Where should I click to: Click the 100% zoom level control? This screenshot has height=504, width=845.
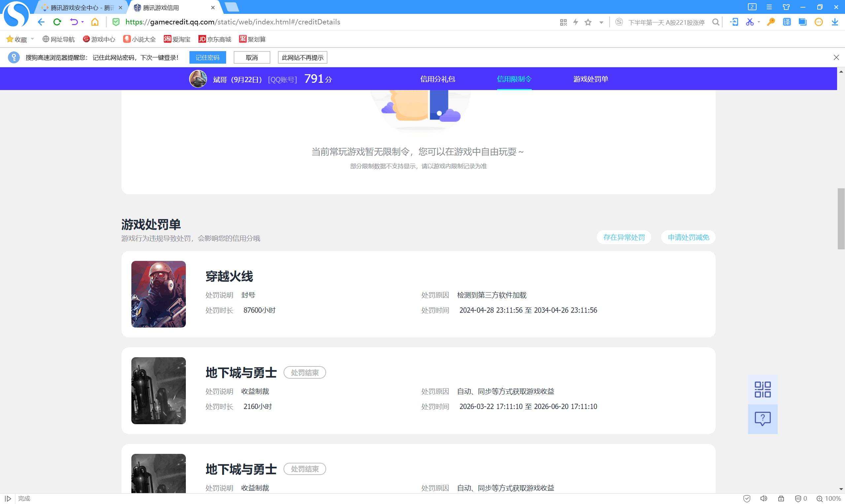pos(828,499)
